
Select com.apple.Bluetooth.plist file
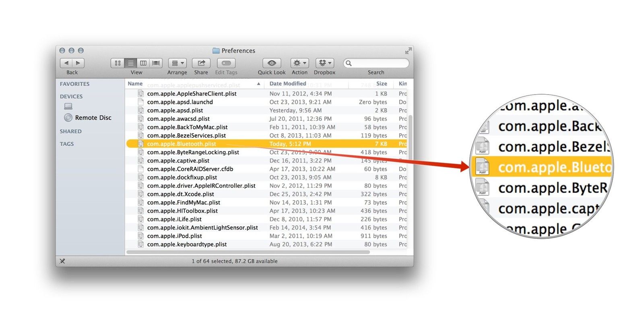click(182, 144)
